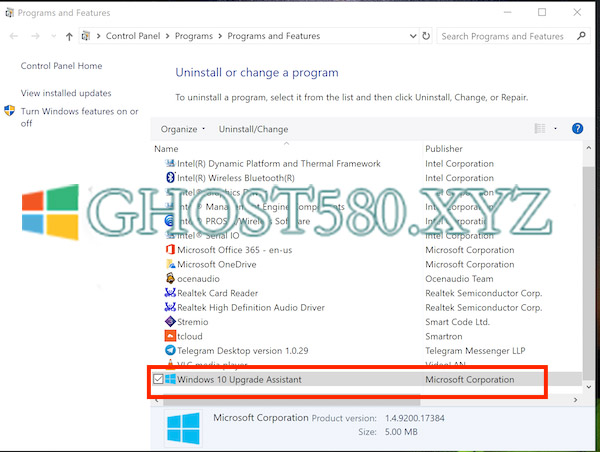Click the tcloud program icon
Screen dimensions: 600x452
click(170, 336)
